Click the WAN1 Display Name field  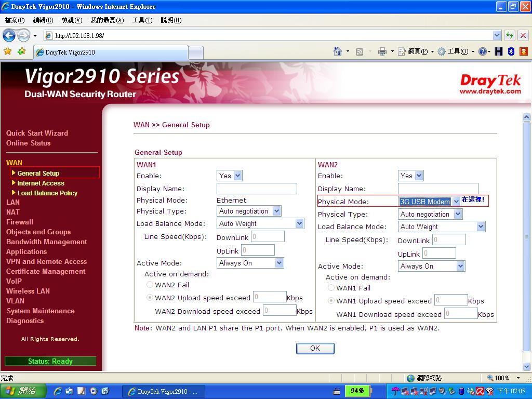pyautogui.click(x=257, y=189)
